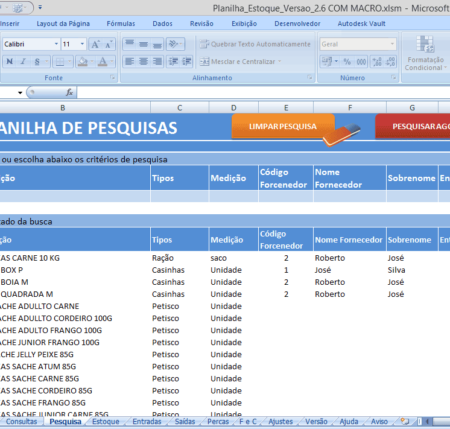Screen dimensions: 450x429
Task: Toggle underline (S) formatting
Action: [37, 62]
